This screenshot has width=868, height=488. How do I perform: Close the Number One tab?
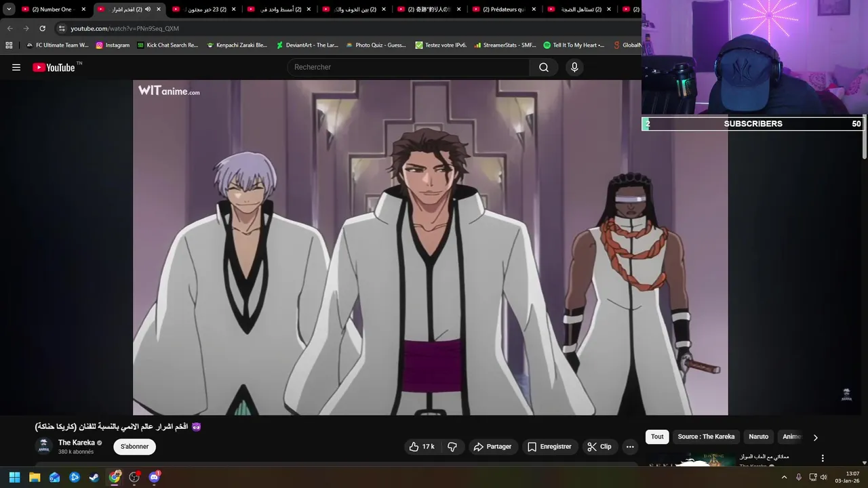83,9
